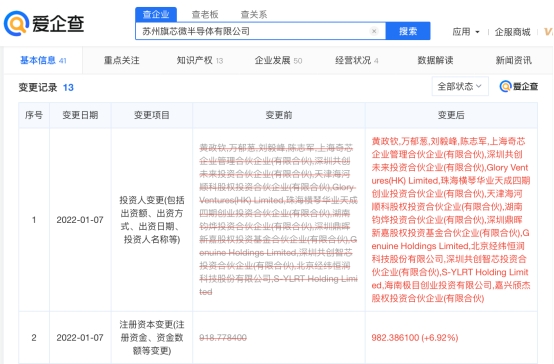The width and height of the screenshot is (554, 364).
Task: Select the 查老板 search tab
Action: (205, 14)
